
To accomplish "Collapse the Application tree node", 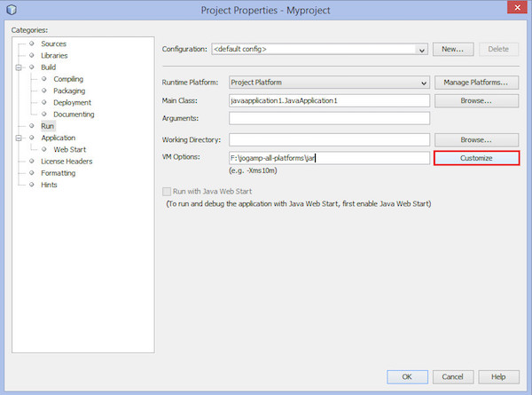I will [x=19, y=138].
